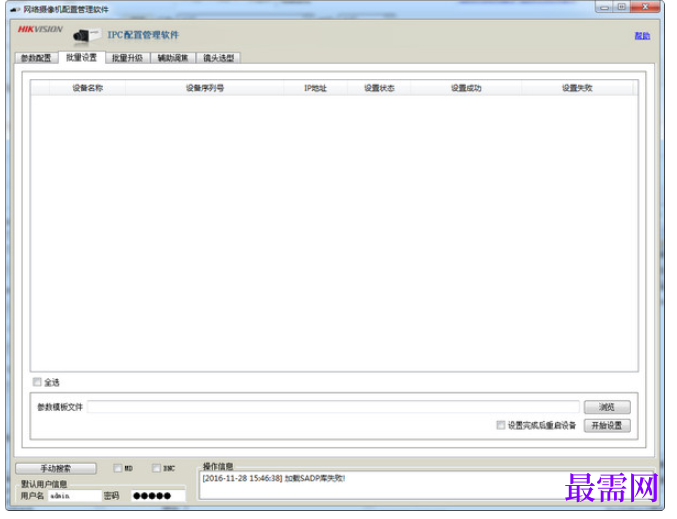Image resolution: width=677 pixels, height=519 pixels.
Task: Click the 设置失败 column header
Action: click(x=577, y=88)
